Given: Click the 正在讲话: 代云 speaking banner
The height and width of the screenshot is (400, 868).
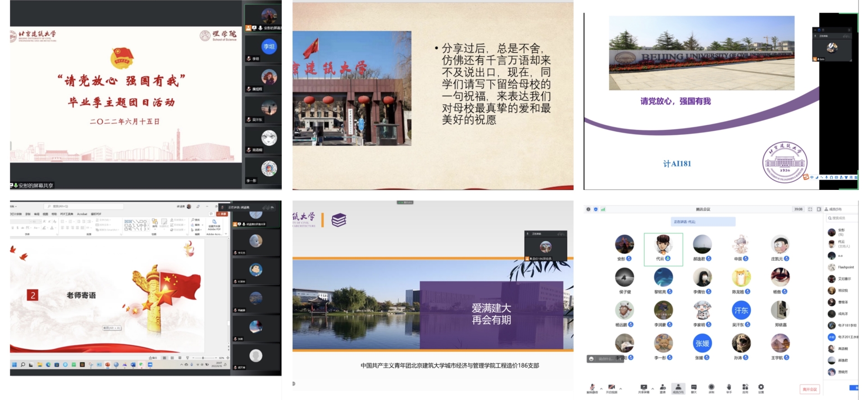Looking at the screenshot, I should tap(703, 221).
